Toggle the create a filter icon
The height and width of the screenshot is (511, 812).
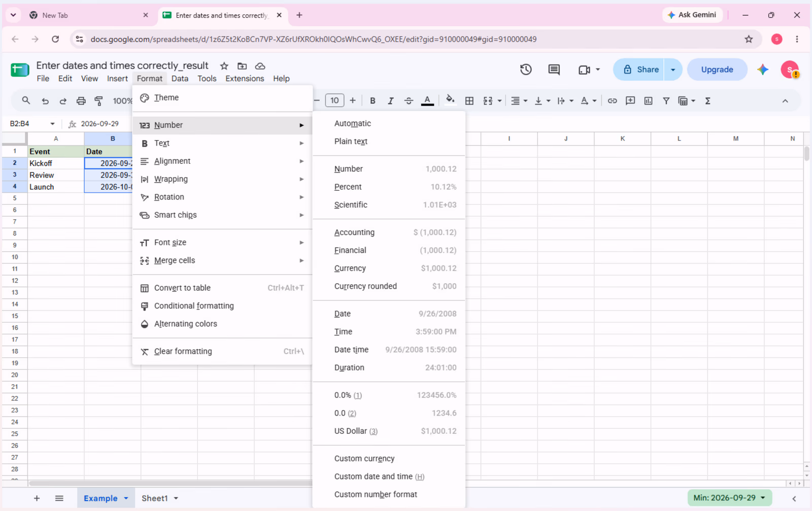click(666, 101)
